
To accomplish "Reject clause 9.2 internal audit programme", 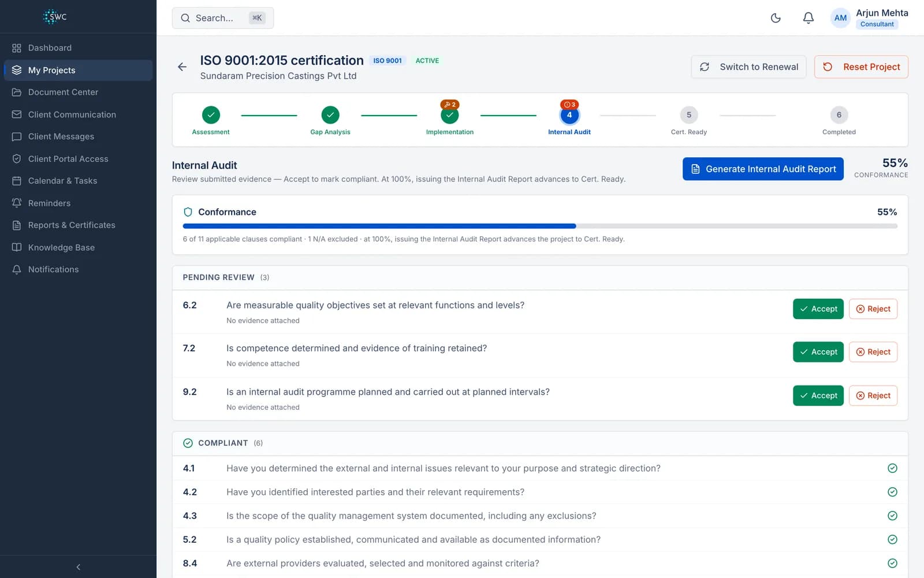I will 873,395.
